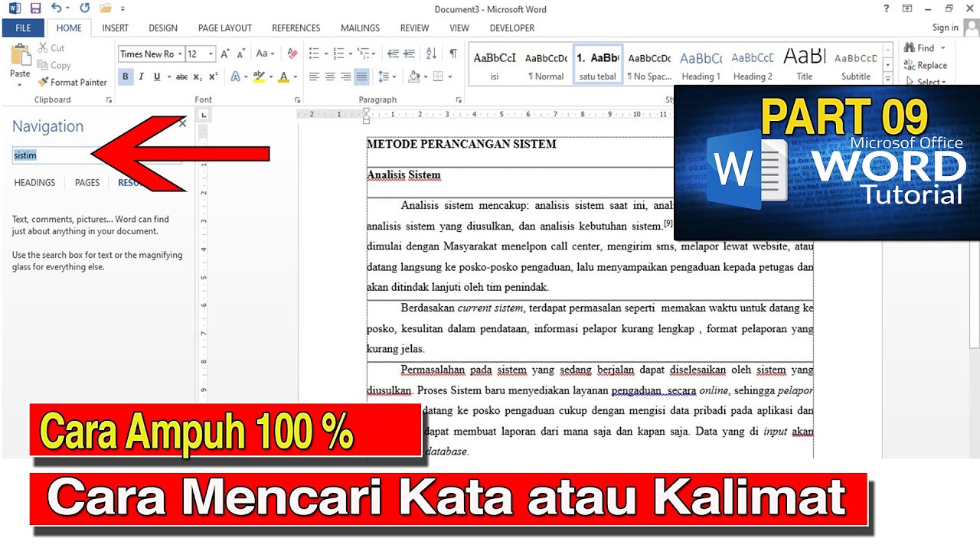Apply subscript formatting
This screenshot has width=980, height=551.
click(198, 77)
